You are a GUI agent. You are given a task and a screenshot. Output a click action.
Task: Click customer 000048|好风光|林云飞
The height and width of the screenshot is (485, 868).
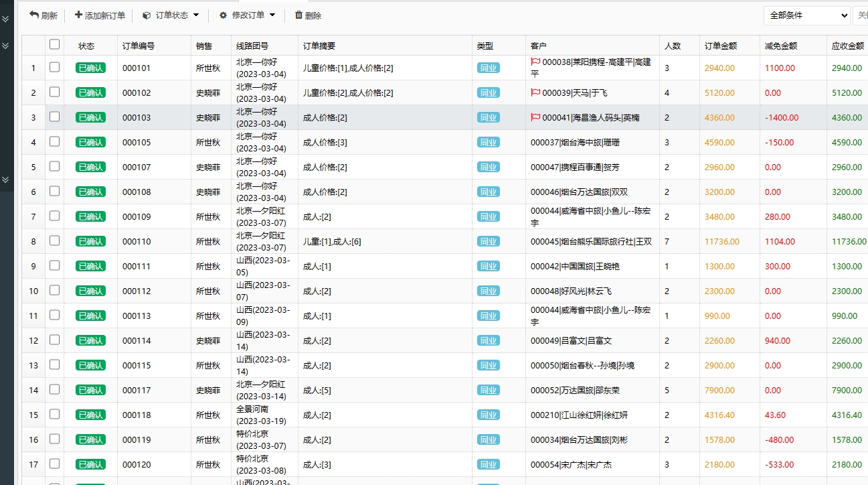pyautogui.click(x=571, y=291)
